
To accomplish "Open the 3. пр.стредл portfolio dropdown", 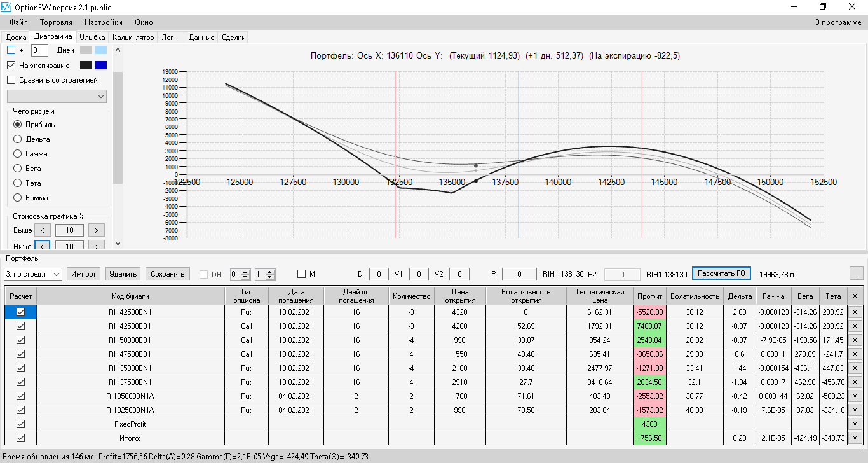I will tap(32, 274).
